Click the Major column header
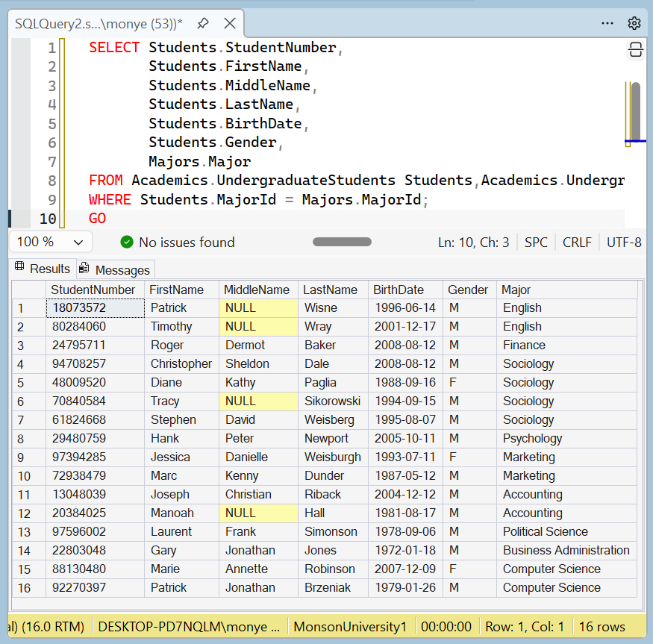The height and width of the screenshot is (644, 653). point(566,290)
